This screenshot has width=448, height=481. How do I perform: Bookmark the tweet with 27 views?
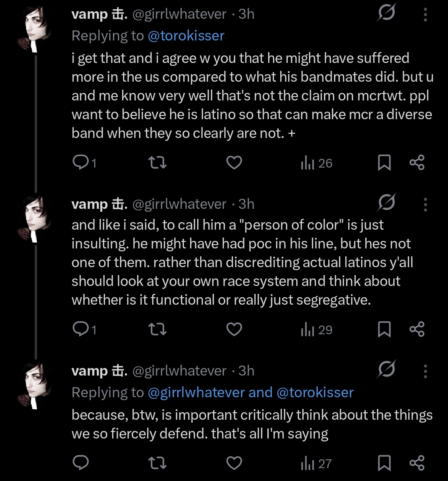[x=384, y=463]
